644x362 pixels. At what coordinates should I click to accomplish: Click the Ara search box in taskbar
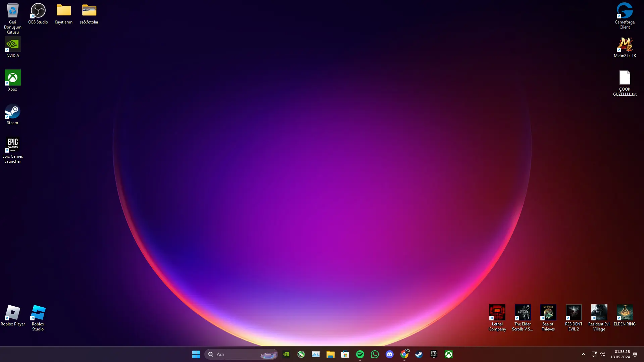click(241, 354)
